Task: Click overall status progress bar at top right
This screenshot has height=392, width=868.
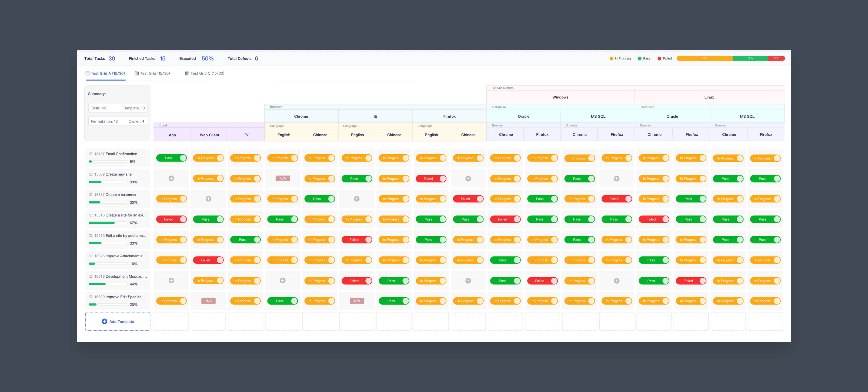Action: [730, 58]
